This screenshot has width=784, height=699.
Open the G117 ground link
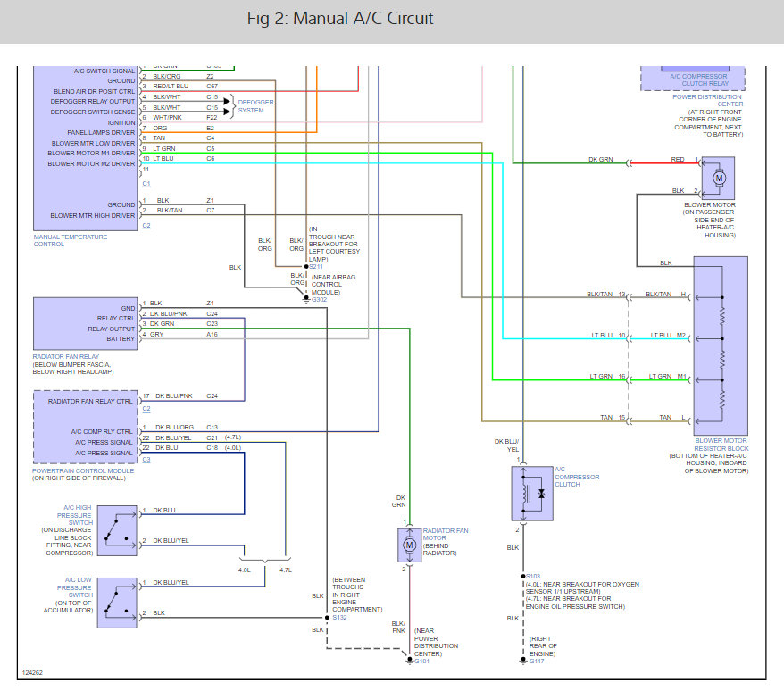coord(537,661)
